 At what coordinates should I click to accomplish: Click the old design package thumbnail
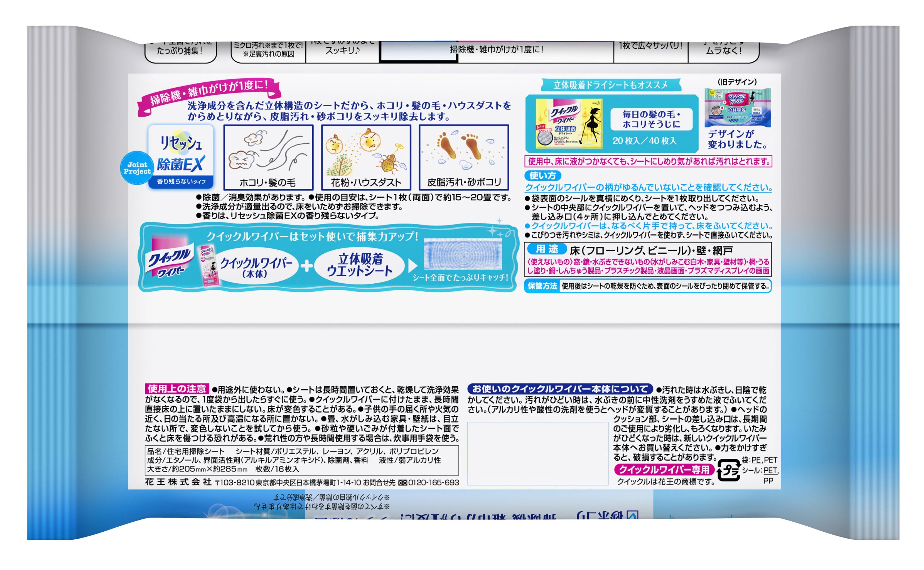(737, 108)
